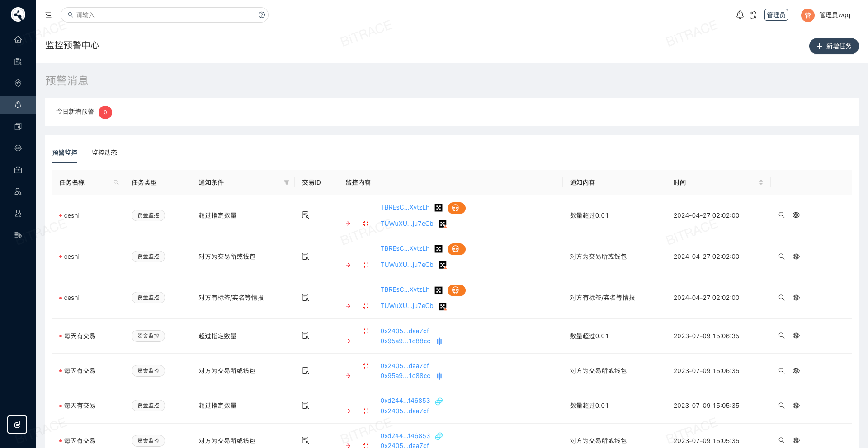Toggle eye icon for 15:05:35 对方为交易所或钱包 row

click(x=796, y=440)
